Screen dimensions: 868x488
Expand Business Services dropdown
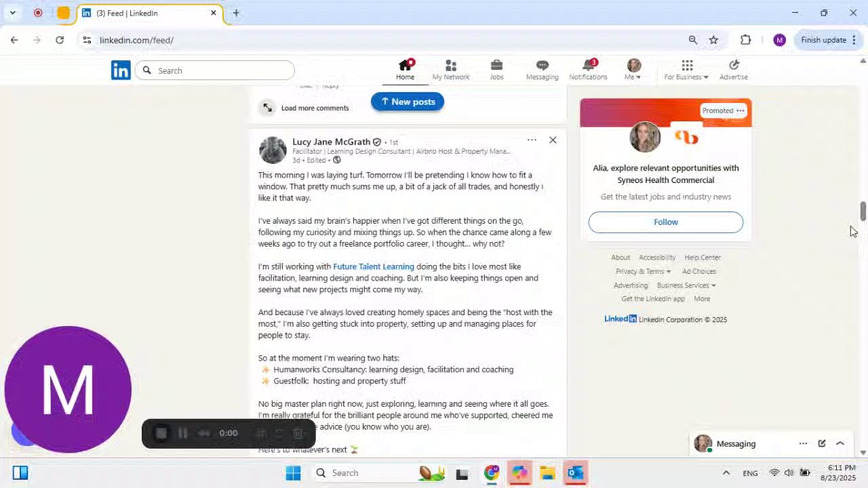[686, 285]
